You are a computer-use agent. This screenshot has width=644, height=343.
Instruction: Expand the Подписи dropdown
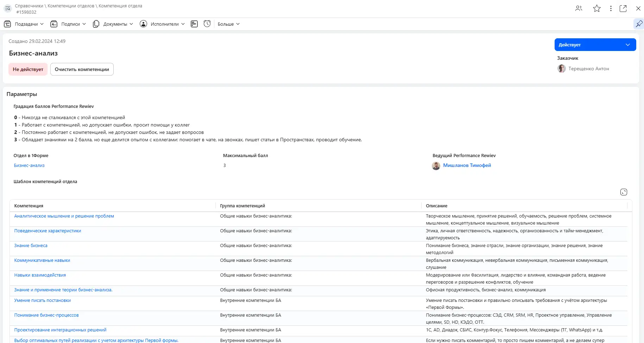click(x=74, y=24)
